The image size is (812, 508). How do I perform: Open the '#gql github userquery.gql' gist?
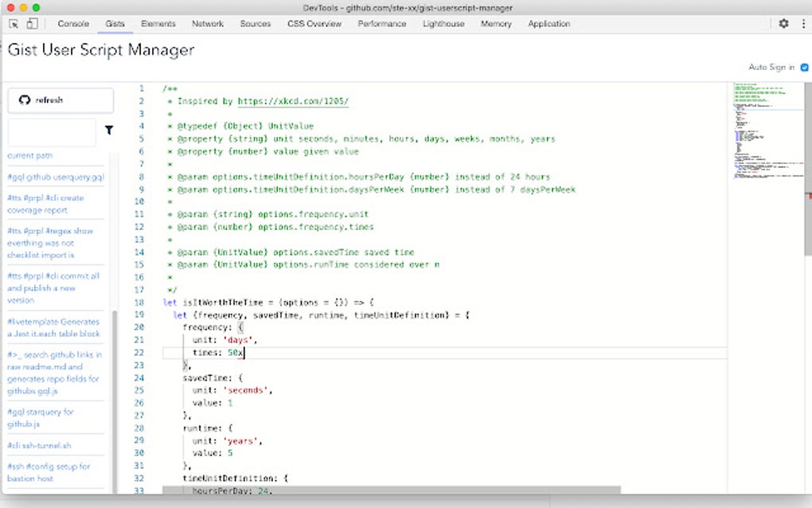[56, 177]
